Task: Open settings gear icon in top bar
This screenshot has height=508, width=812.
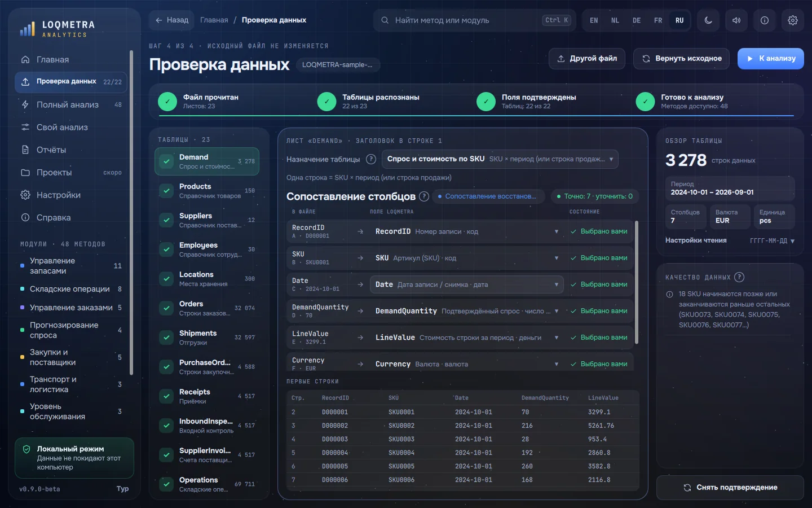Action: point(793,20)
